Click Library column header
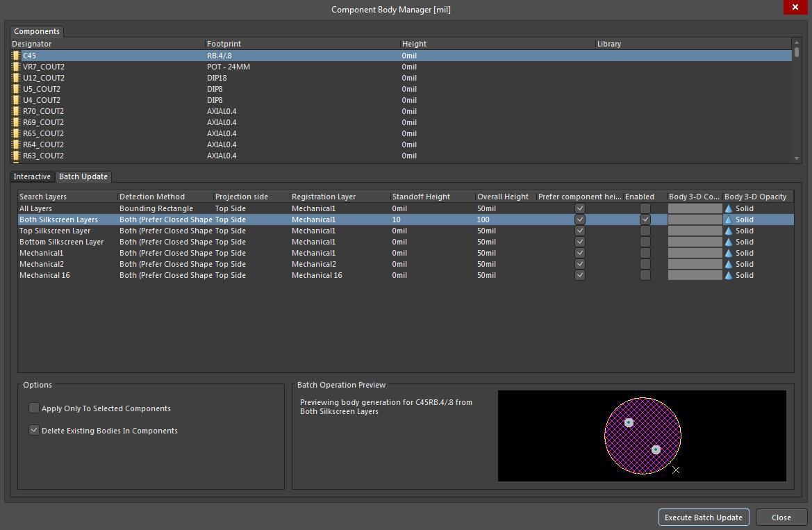 (693, 44)
